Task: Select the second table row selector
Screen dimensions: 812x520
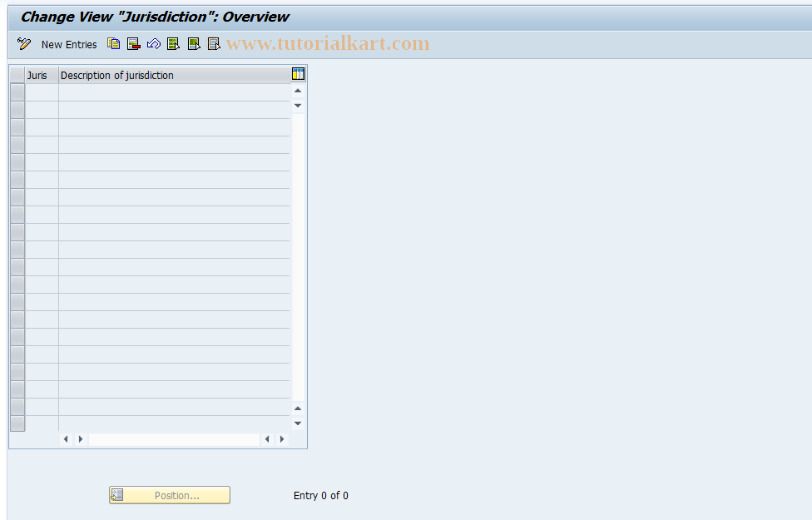Action: 17,110
